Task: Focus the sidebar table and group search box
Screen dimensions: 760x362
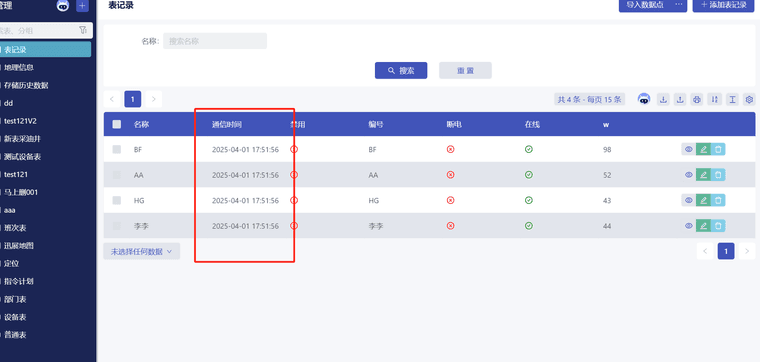Action: 45,31
